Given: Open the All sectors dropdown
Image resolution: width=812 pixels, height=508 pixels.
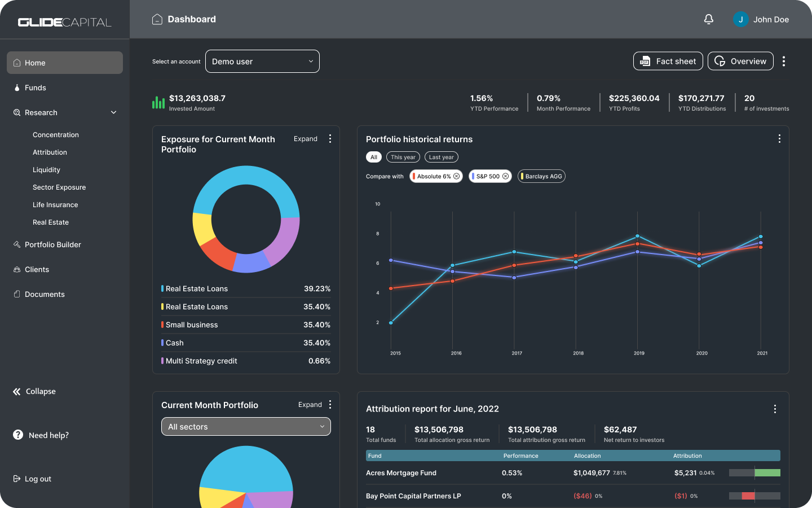Looking at the screenshot, I should coord(246,427).
